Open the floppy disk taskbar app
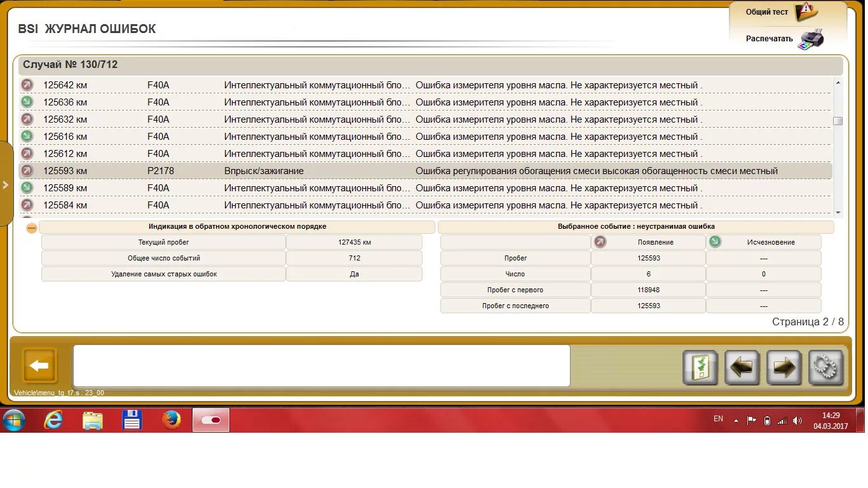This screenshot has width=868, height=488. 132,420
